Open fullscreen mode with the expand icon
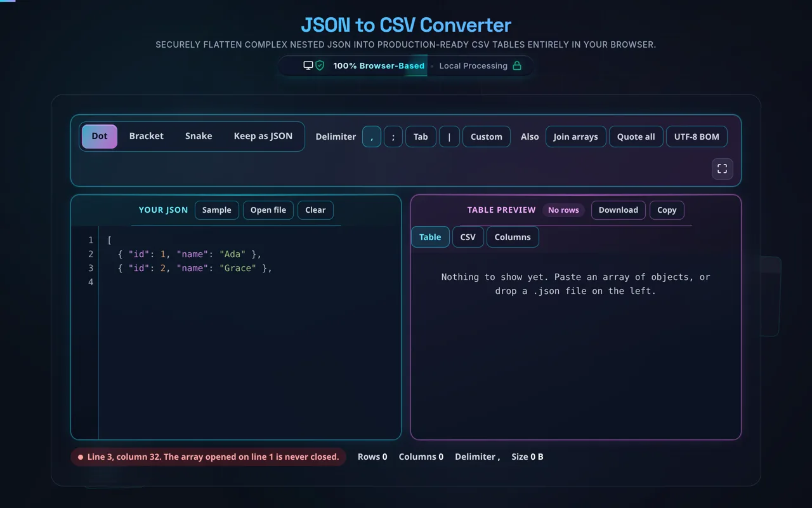Image resolution: width=812 pixels, height=508 pixels. pos(723,169)
